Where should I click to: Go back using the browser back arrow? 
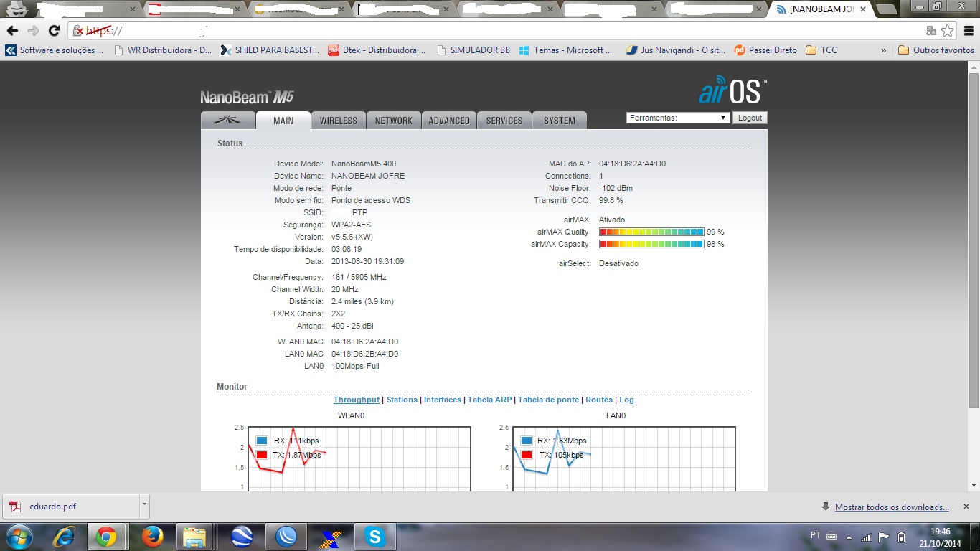(12, 31)
